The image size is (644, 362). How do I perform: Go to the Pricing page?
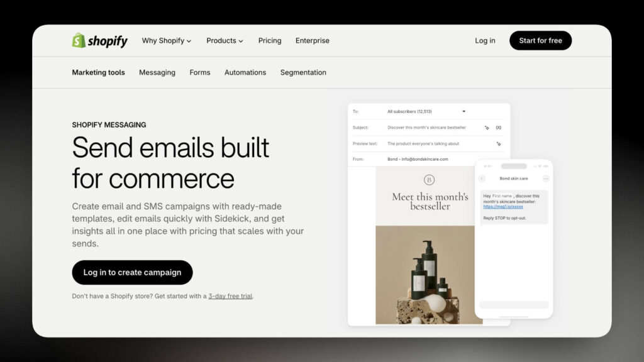tap(270, 41)
